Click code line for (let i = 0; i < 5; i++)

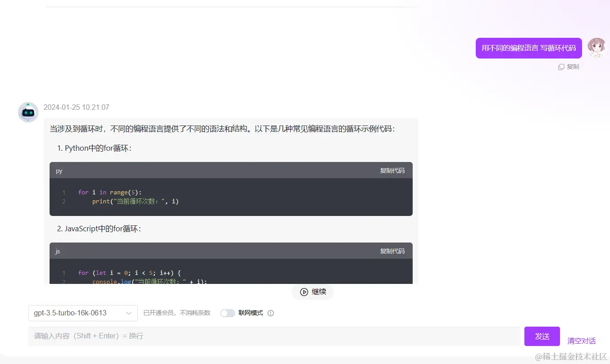click(x=129, y=273)
